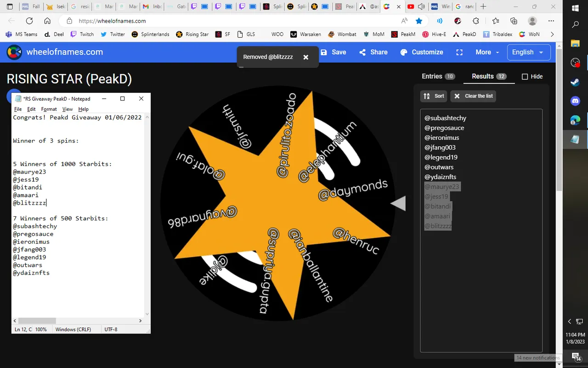Open Notepad Format menu
588x368 pixels.
(49, 109)
